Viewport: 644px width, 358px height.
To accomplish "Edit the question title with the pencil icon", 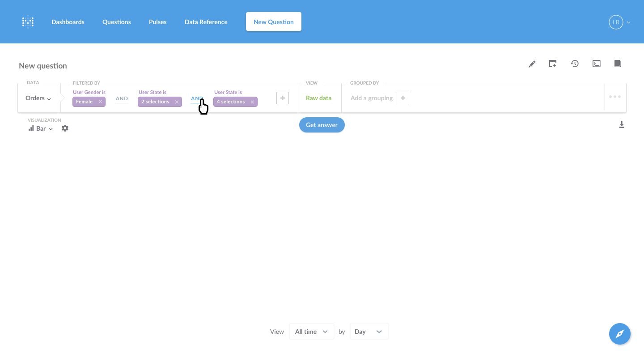I will 532,64.
